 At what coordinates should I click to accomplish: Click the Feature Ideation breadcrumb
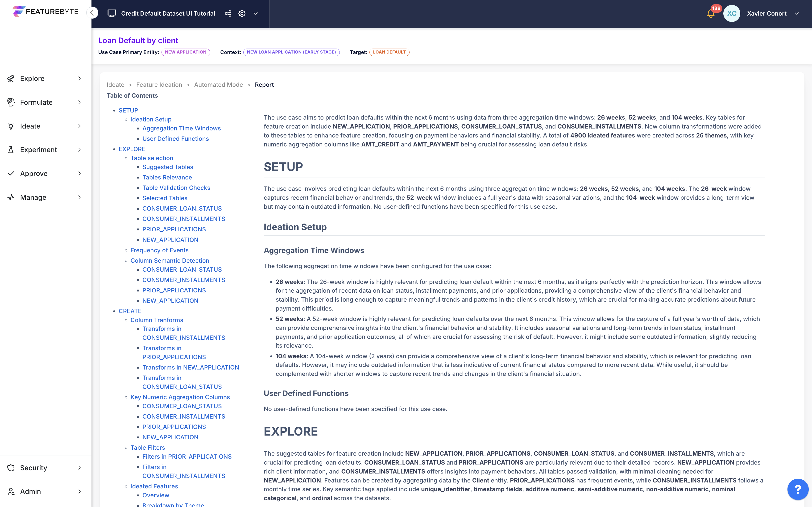[159, 85]
